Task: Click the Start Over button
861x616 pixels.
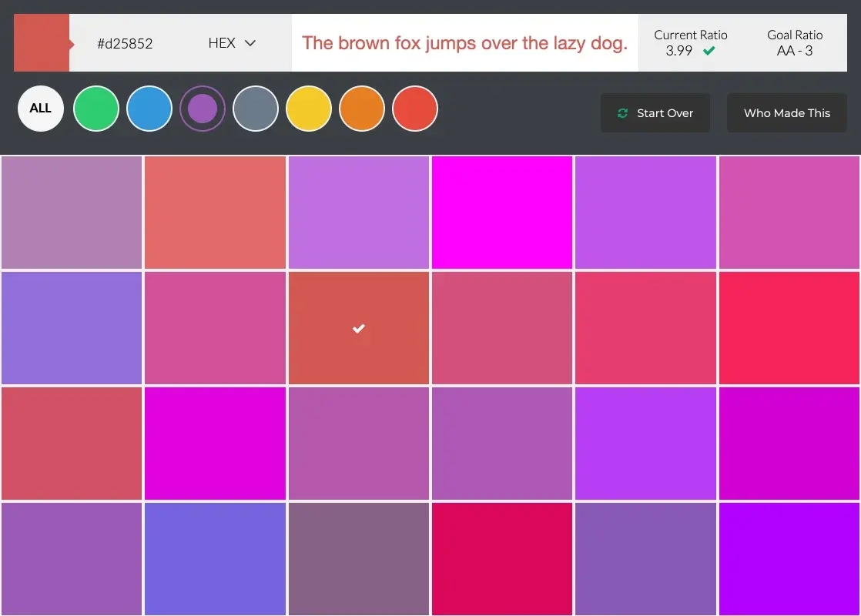Action: pyautogui.click(x=655, y=113)
